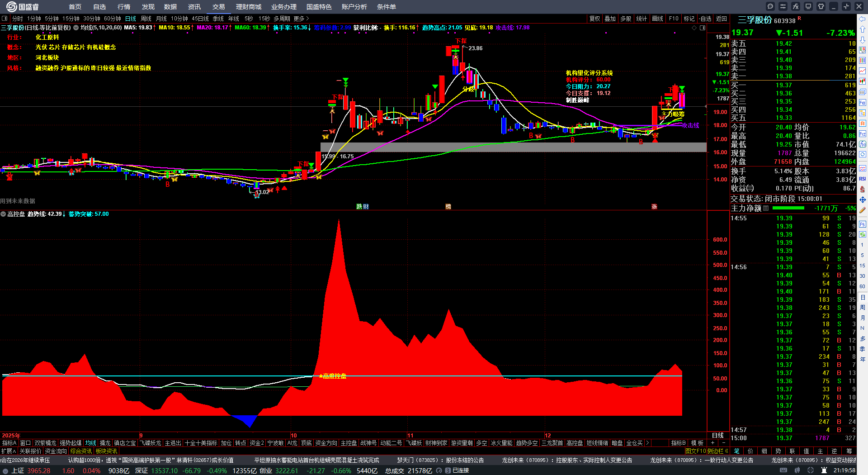Open the 龙创未来 控股股东 news announcement

(567, 460)
